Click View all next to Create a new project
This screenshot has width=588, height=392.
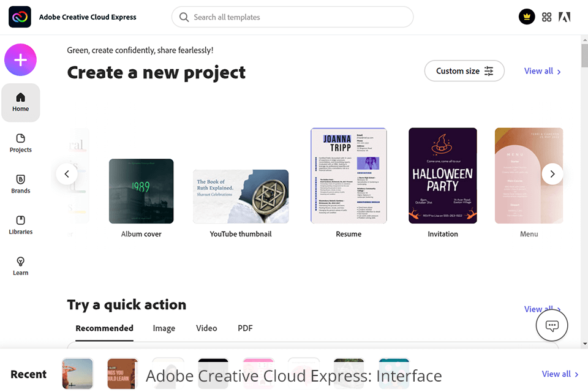[542, 71]
